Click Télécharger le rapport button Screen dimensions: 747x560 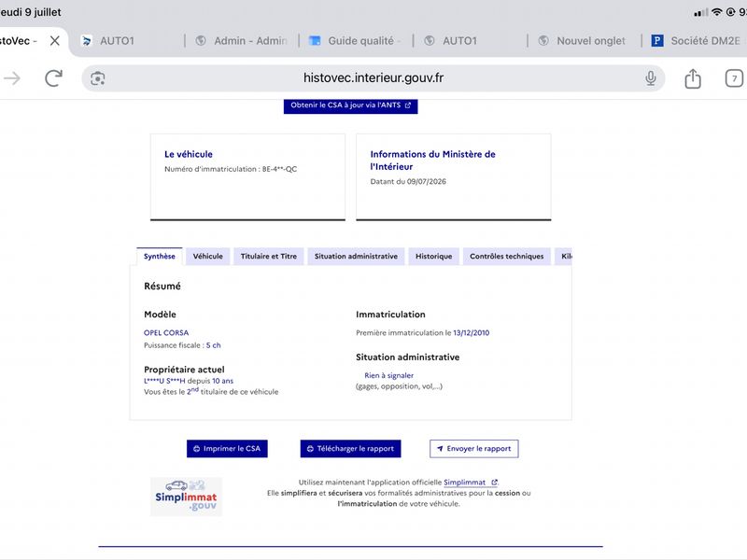pyautogui.click(x=351, y=449)
